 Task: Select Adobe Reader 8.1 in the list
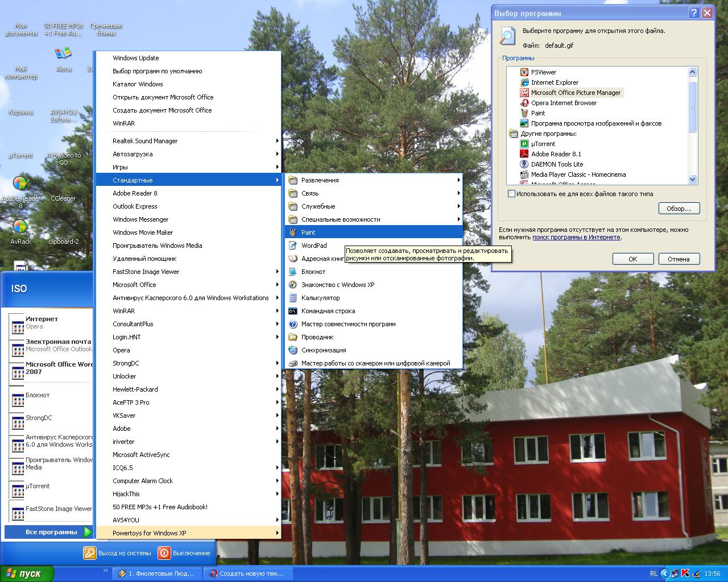click(x=556, y=154)
